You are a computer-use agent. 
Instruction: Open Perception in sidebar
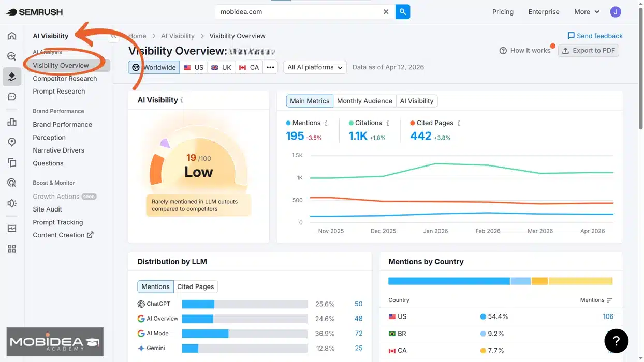click(x=49, y=138)
